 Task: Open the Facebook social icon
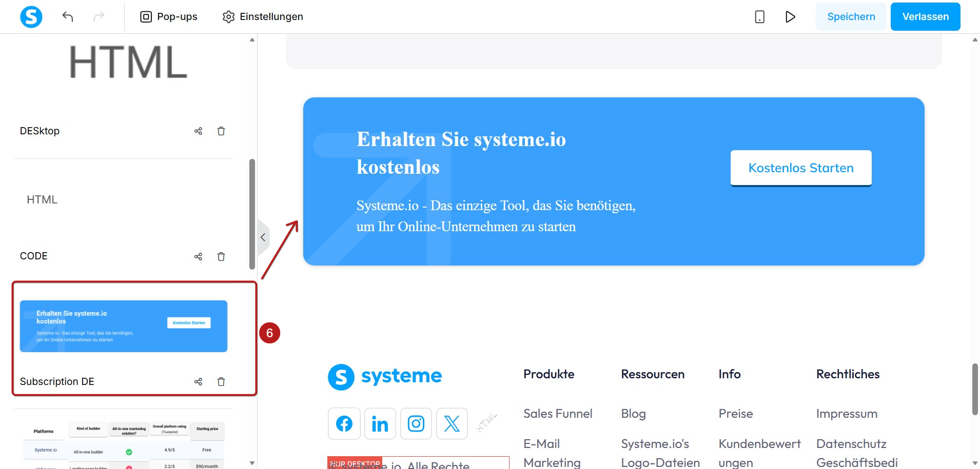[x=344, y=424]
